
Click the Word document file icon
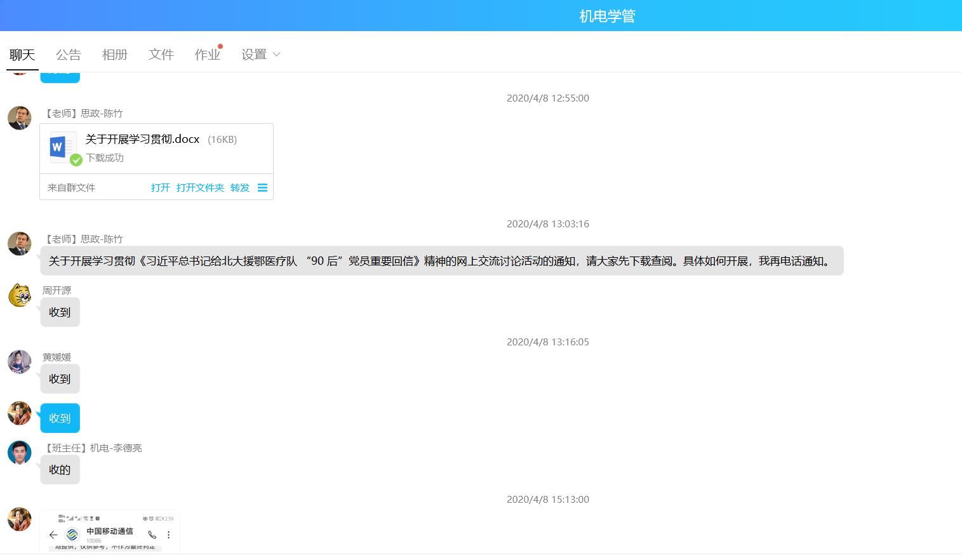pos(63,147)
